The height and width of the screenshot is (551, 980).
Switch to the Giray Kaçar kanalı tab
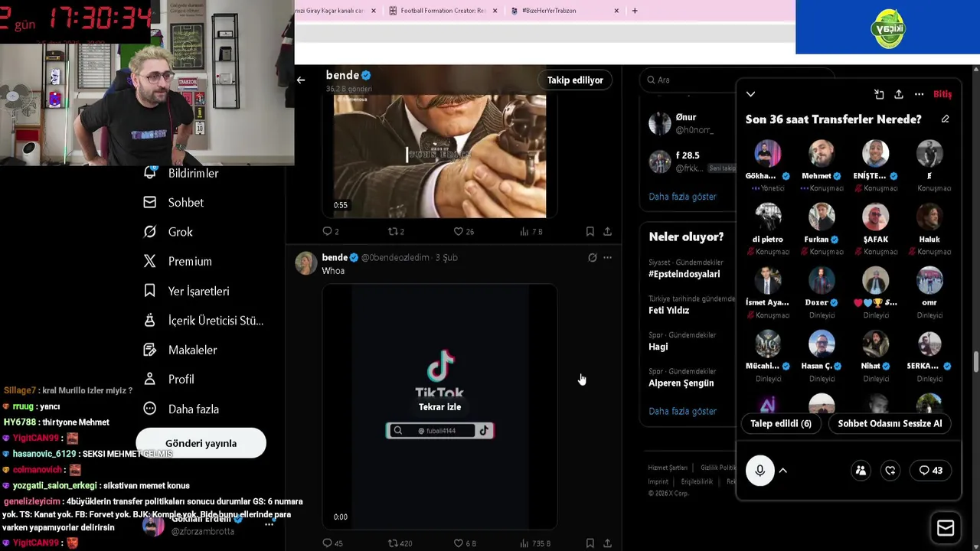tap(329, 11)
